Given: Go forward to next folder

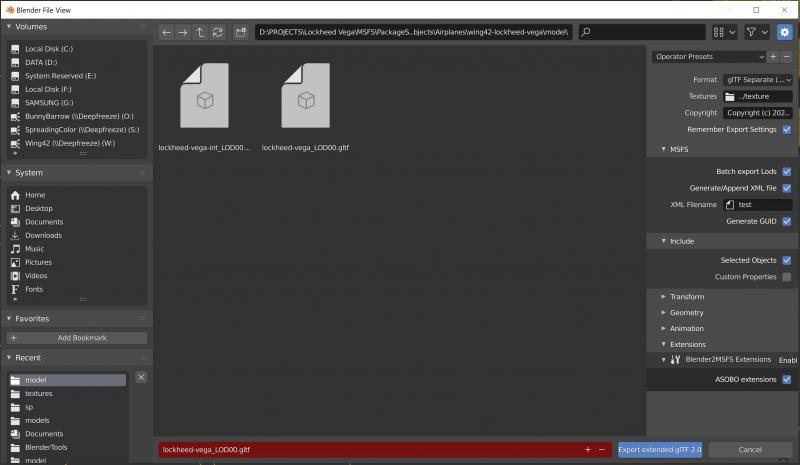Looking at the screenshot, I should 183,32.
